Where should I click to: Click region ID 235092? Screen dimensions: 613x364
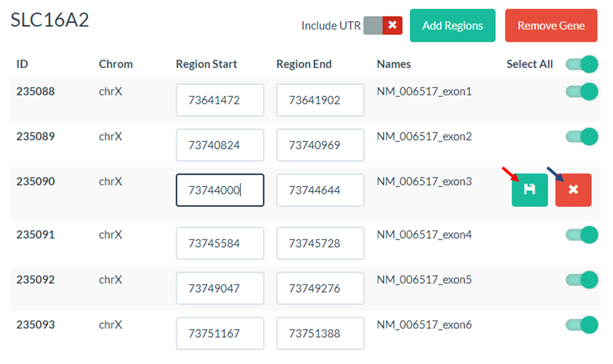[x=35, y=279]
